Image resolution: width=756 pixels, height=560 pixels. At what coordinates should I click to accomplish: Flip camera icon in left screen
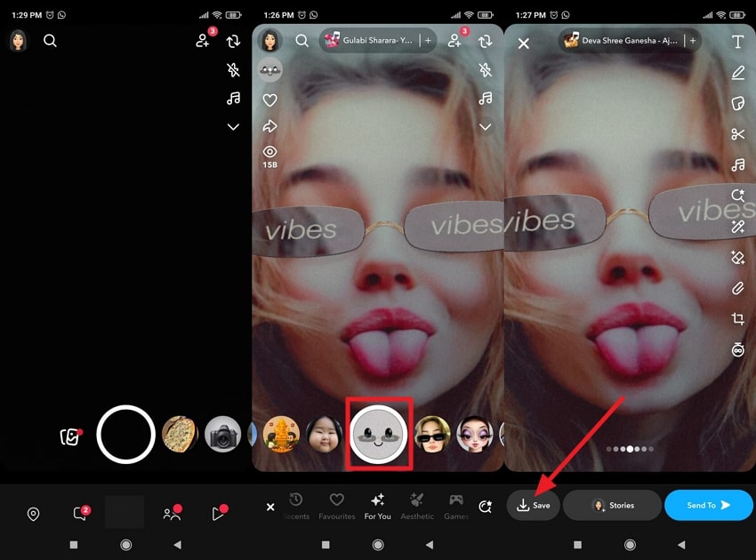click(233, 41)
